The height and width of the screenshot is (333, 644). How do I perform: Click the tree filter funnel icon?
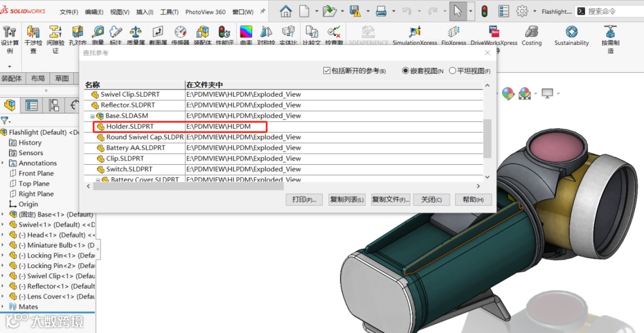5,121
